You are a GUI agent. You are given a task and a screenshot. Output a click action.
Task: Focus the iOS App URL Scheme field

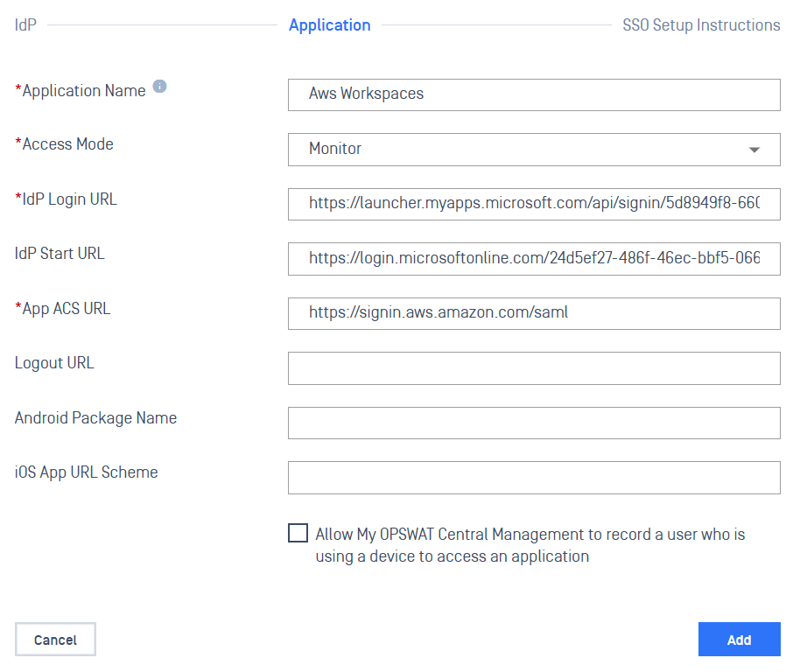coord(533,478)
